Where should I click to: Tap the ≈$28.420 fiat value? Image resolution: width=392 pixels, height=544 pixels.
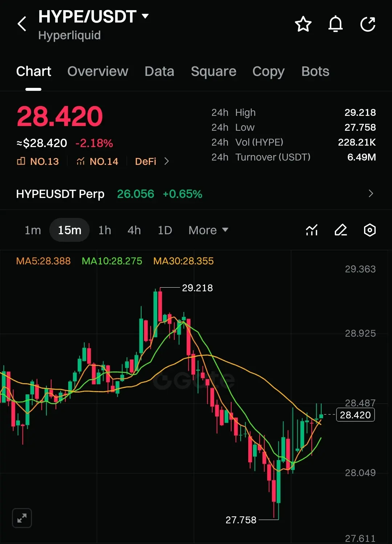[42, 143]
